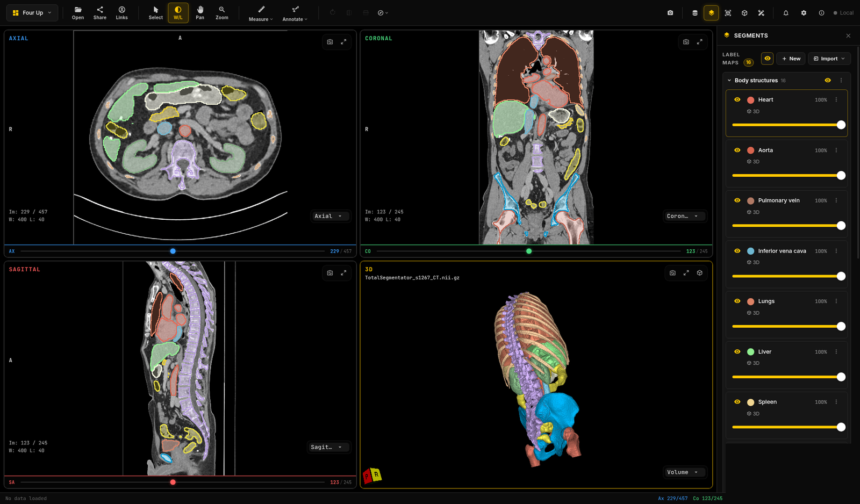Open options menu for Spleen segment

pyautogui.click(x=836, y=402)
